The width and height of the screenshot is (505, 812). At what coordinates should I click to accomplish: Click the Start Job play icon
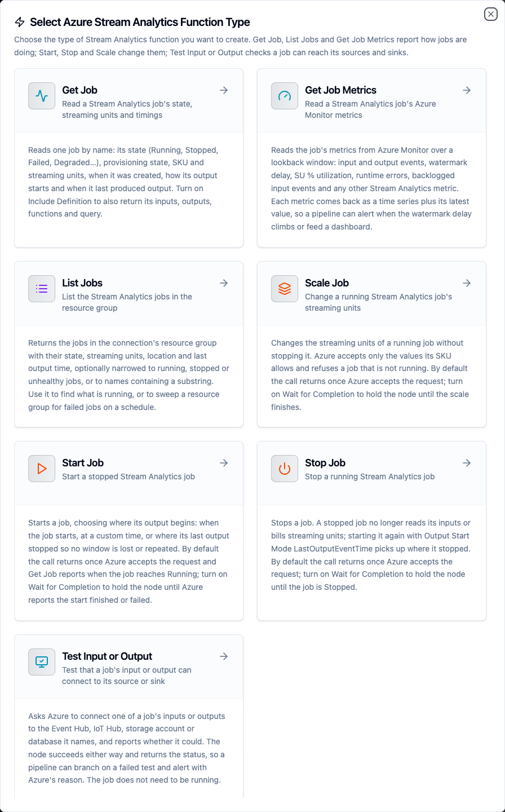click(42, 469)
